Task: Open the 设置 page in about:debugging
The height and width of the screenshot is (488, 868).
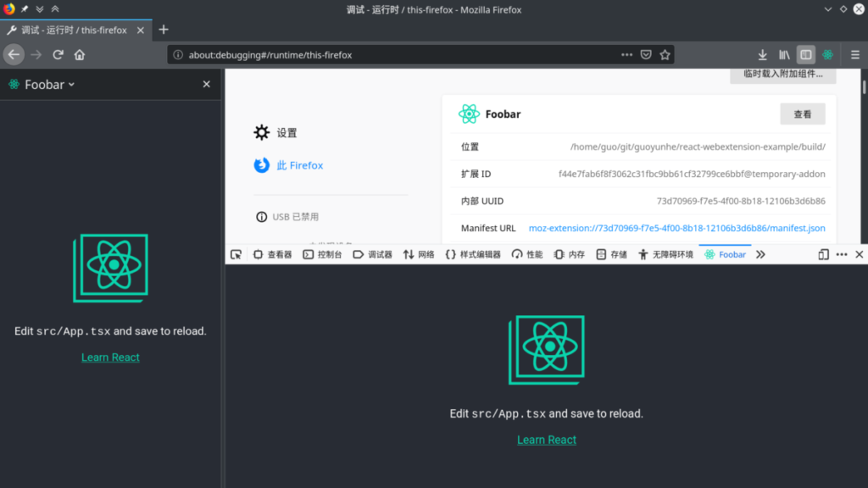Action: [x=275, y=133]
